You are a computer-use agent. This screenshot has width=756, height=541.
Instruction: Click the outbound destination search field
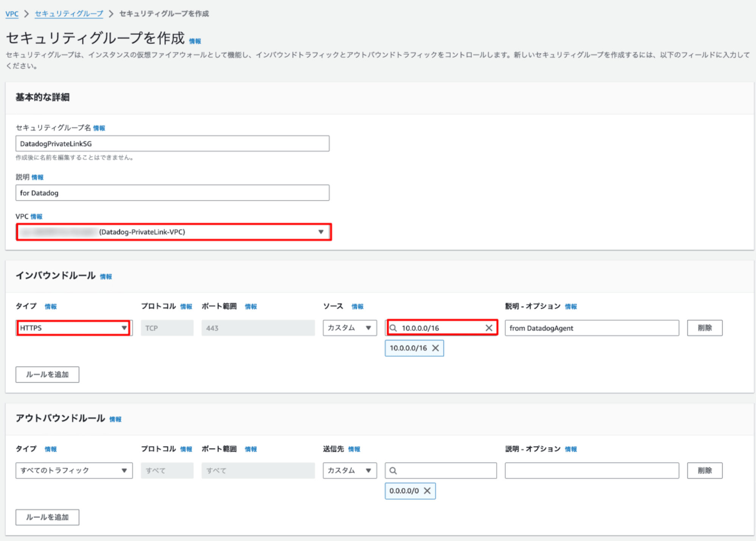pyautogui.click(x=441, y=471)
